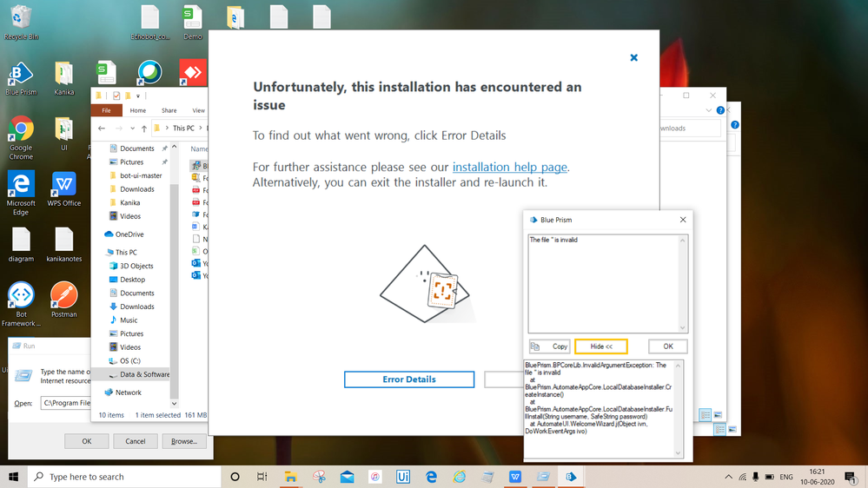868x488 pixels.
Task: Close the Blue Prism error dialog
Action: click(x=683, y=220)
